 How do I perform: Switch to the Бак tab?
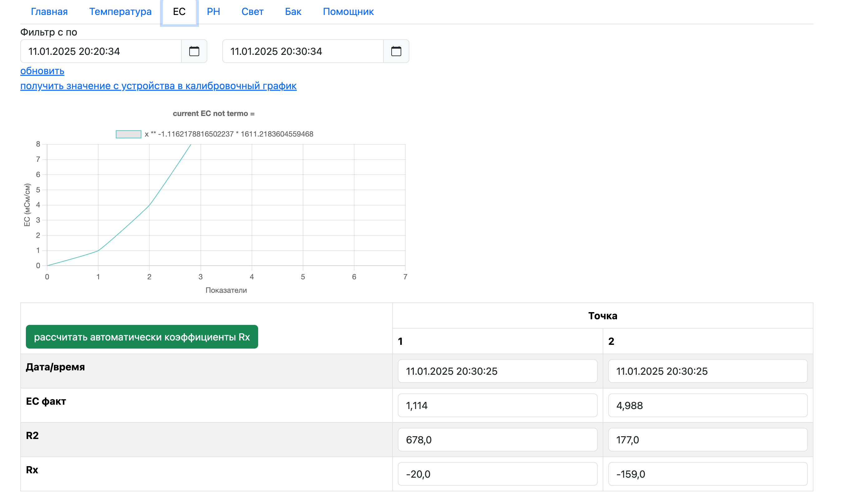click(293, 12)
